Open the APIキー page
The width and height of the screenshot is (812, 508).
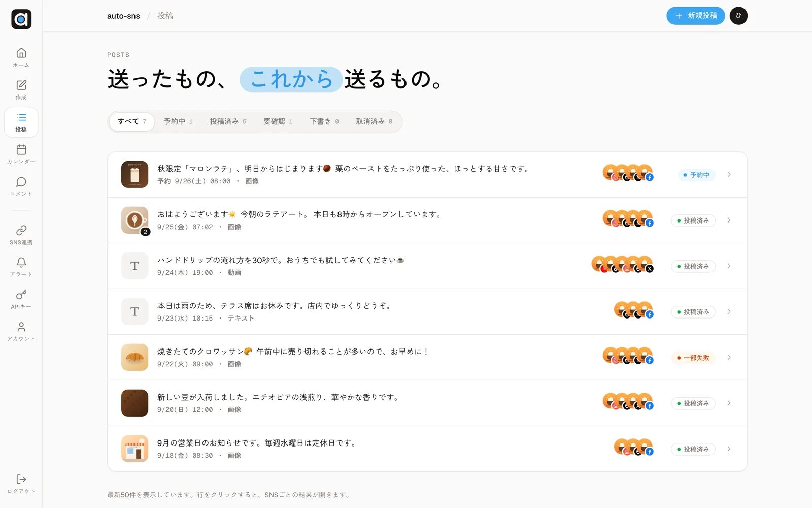21,299
